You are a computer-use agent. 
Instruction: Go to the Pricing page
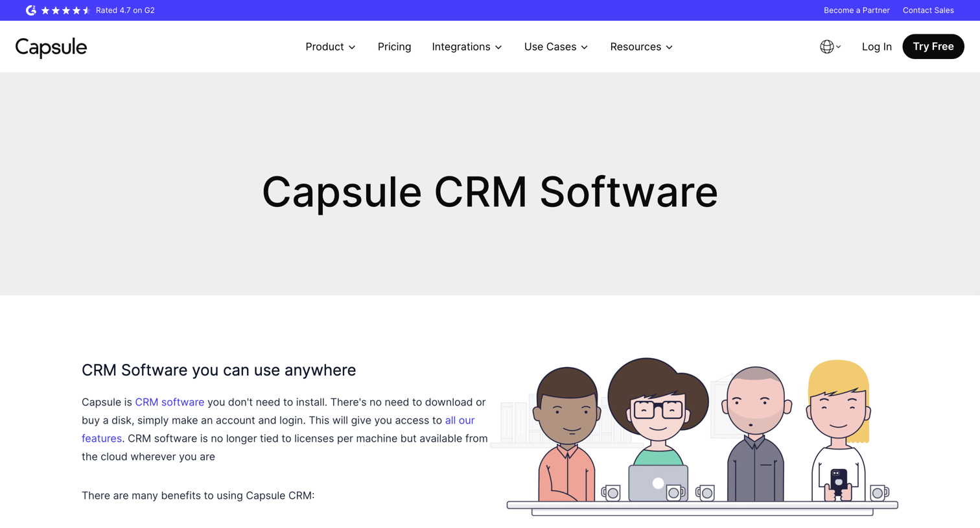pyautogui.click(x=394, y=47)
